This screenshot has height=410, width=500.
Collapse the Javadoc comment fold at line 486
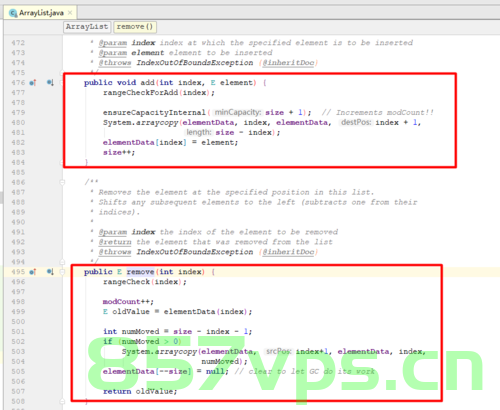coord(62,182)
